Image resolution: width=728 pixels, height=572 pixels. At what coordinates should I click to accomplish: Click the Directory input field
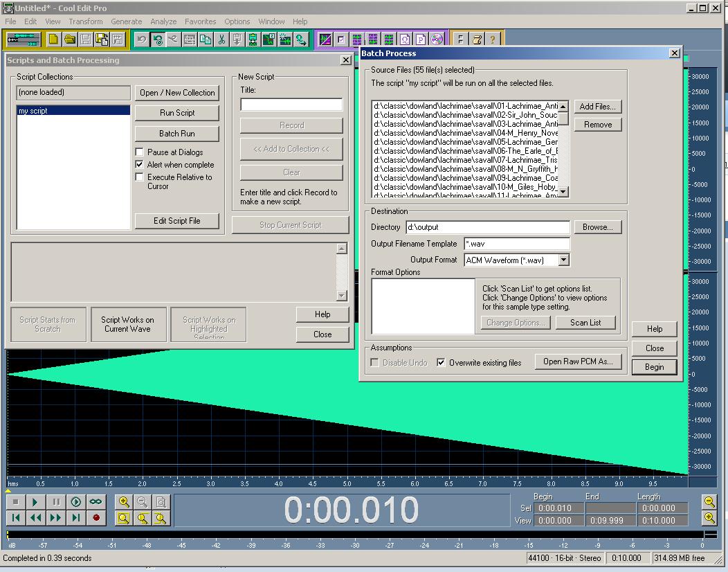coord(487,227)
